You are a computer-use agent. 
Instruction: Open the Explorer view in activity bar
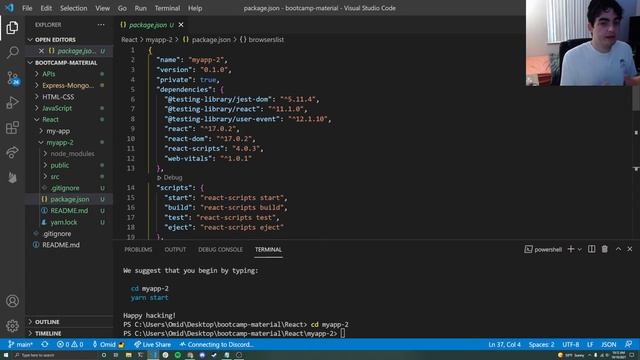(12, 27)
